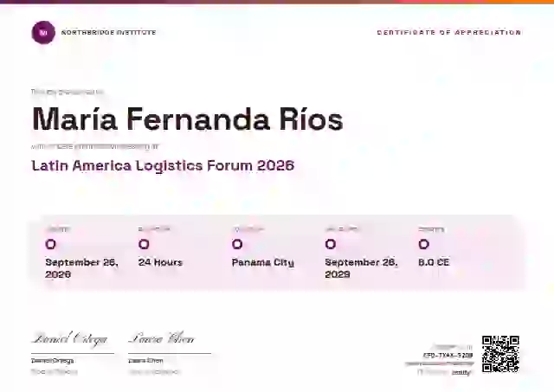Click the ring icon above 24 Hours

pyautogui.click(x=144, y=244)
